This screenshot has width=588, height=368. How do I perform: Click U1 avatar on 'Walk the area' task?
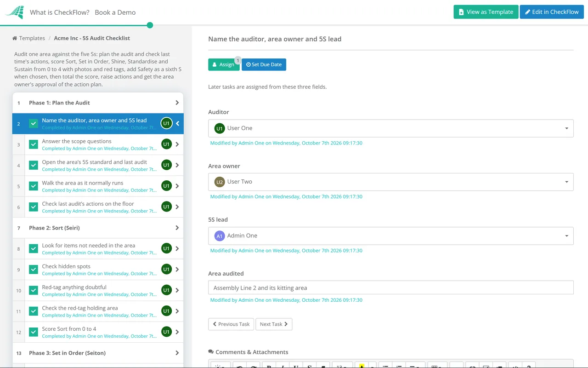[x=166, y=186]
